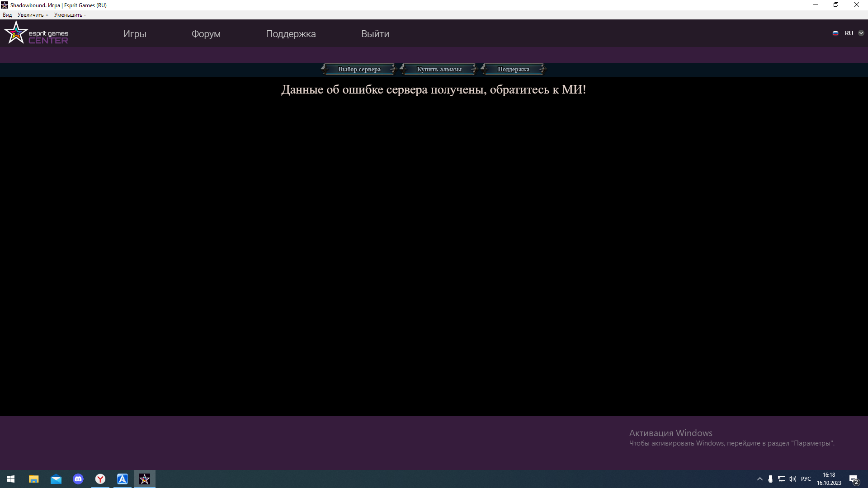Open the Вид menu
This screenshot has height=488, width=868.
point(7,15)
